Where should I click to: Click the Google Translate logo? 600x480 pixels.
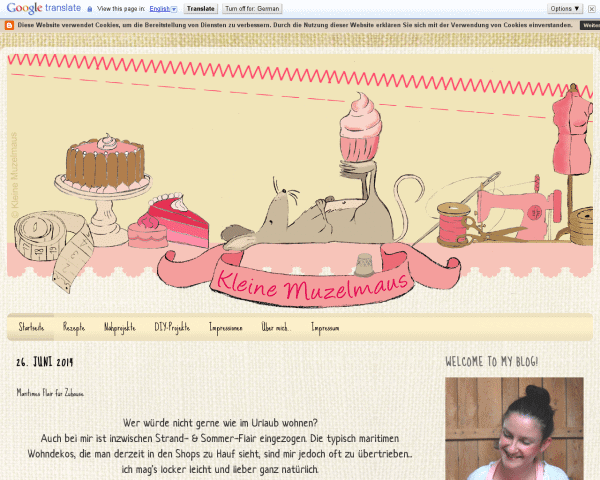pos(43,7)
